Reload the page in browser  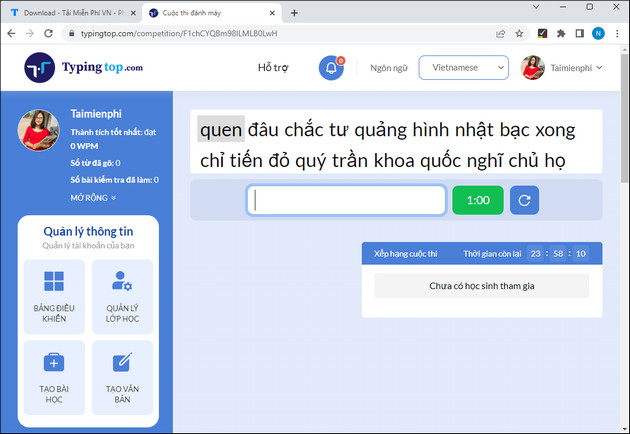coord(49,33)
